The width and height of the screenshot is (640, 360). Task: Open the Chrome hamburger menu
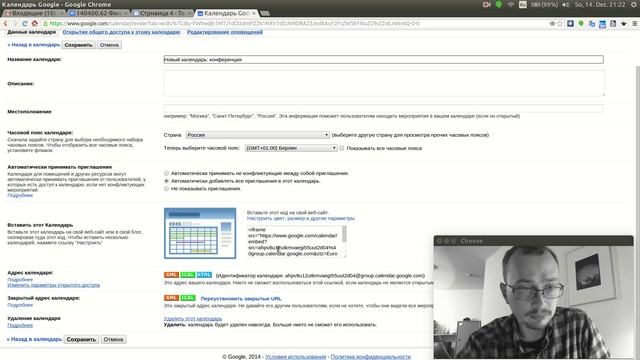pos(635,24)
